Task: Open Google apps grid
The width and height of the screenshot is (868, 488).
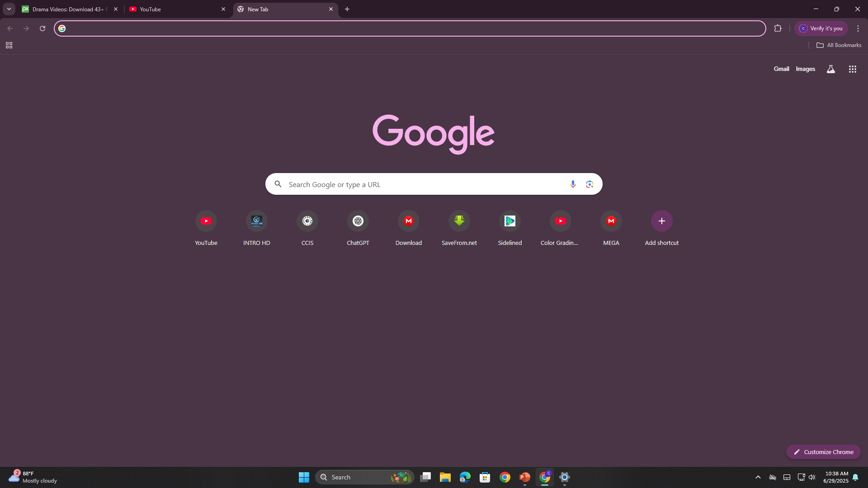Action: (853, 69)
